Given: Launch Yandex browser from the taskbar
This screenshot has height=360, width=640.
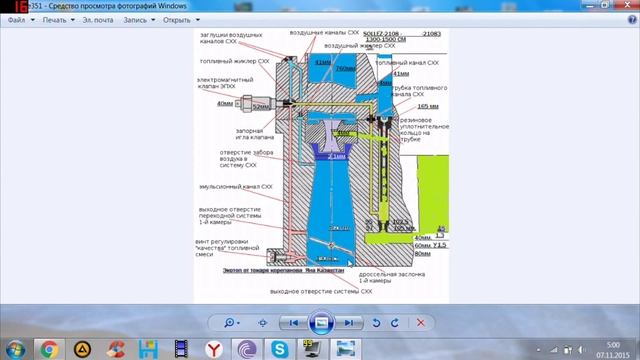Looking at the screenshot, I should (214, 350).
